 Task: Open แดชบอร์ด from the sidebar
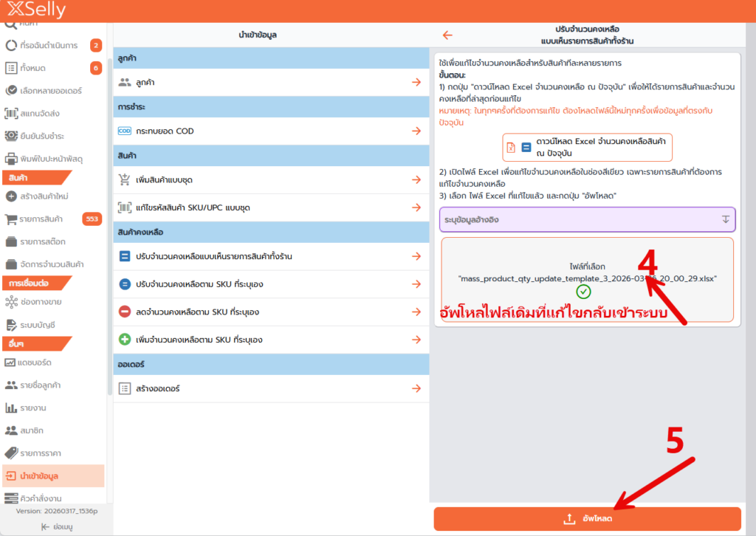(36, 362)
